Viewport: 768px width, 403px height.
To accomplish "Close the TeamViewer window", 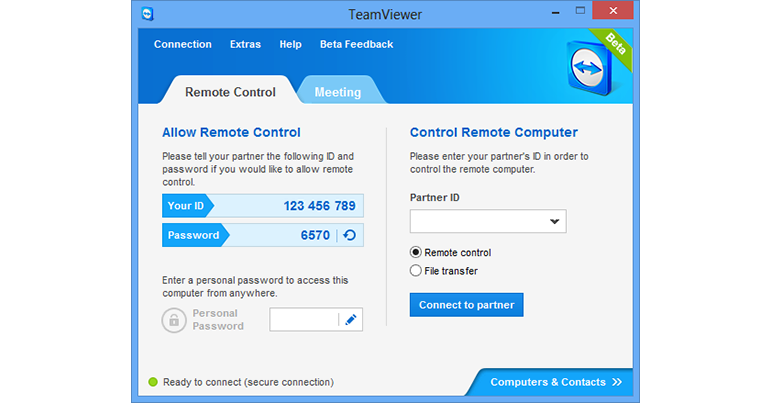I will pyautogui.click(x=613, y=10).
